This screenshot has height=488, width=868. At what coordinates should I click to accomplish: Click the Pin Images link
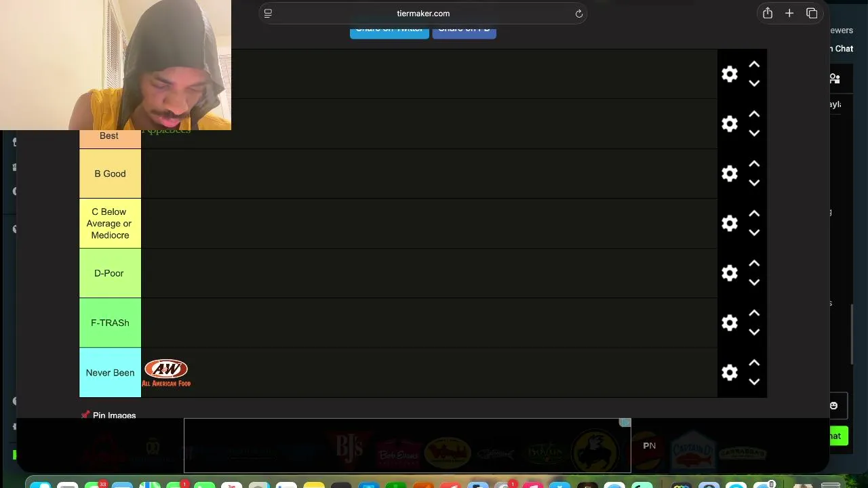108,415
